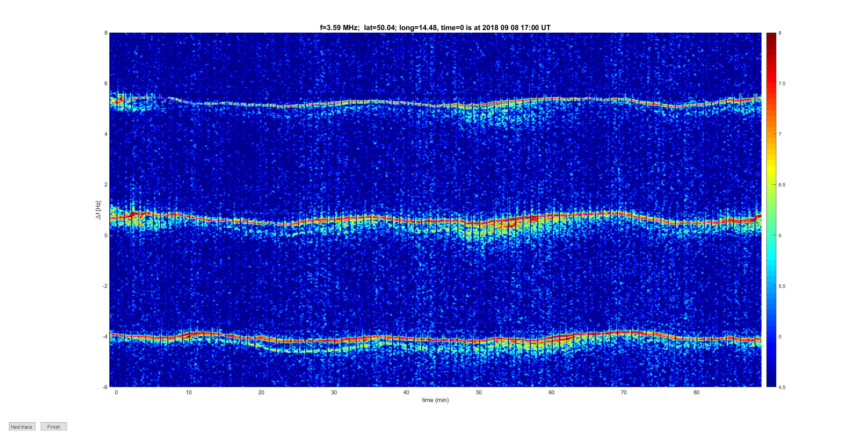Click the colorbar next to the plot

pyautogui.click(x=771, y=210)
